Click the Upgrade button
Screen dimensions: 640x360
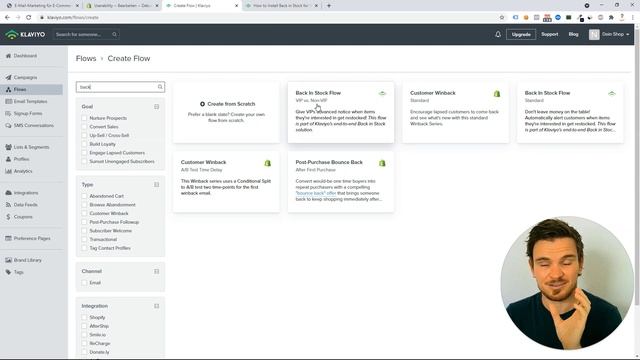point(521,35)
